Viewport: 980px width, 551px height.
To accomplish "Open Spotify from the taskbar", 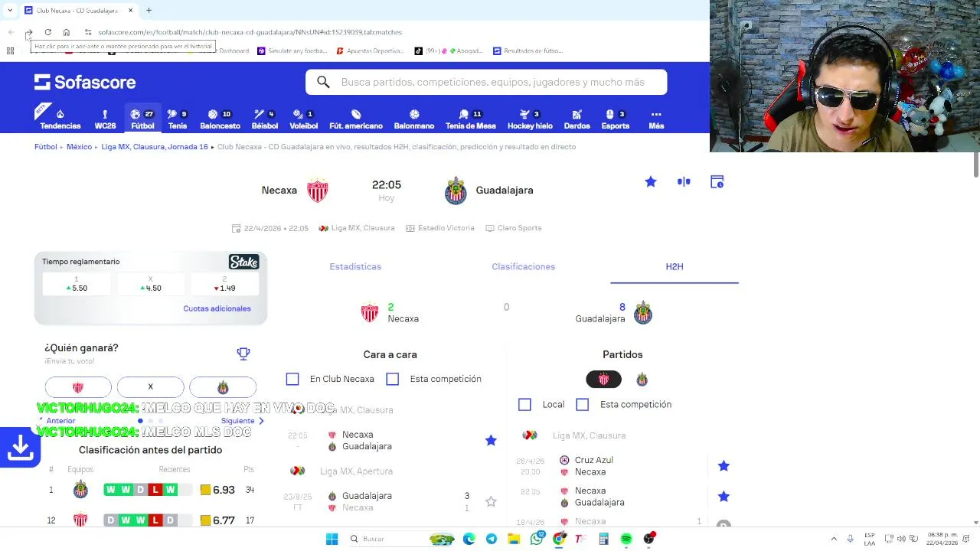I will coord(626,539).
